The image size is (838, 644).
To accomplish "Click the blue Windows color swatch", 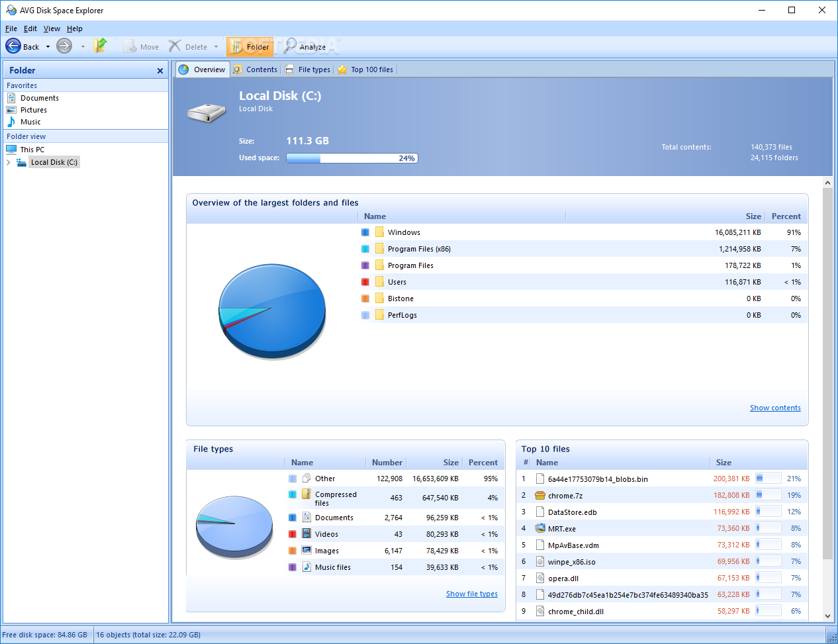I will coord(365,232).
